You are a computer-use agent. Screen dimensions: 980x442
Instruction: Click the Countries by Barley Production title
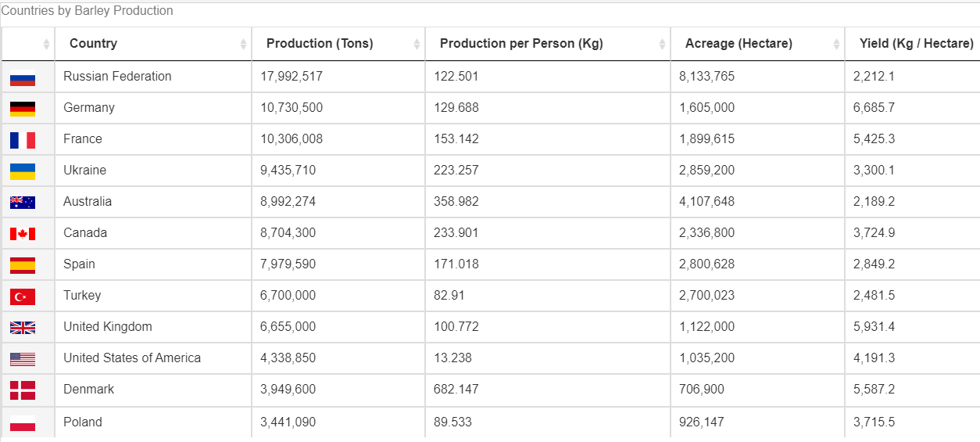(87, 11)
